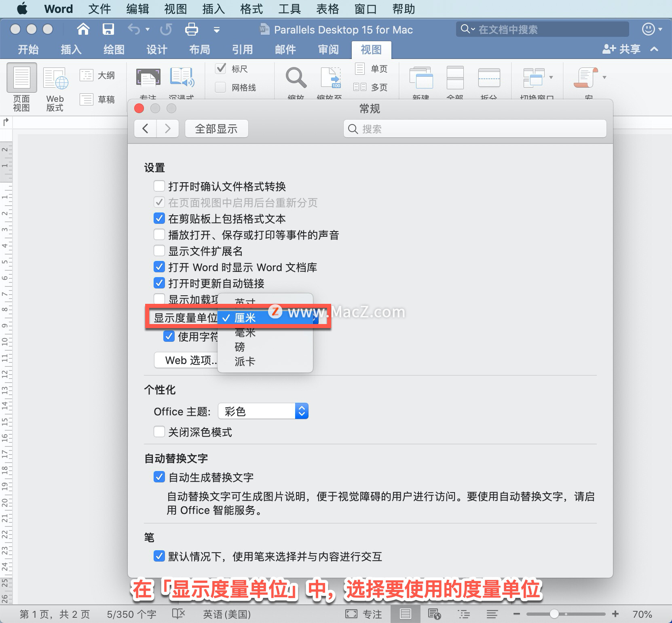Expand the Macros dropdown arrow
Screen dimensions: 672x623
[x=604, y=77]
